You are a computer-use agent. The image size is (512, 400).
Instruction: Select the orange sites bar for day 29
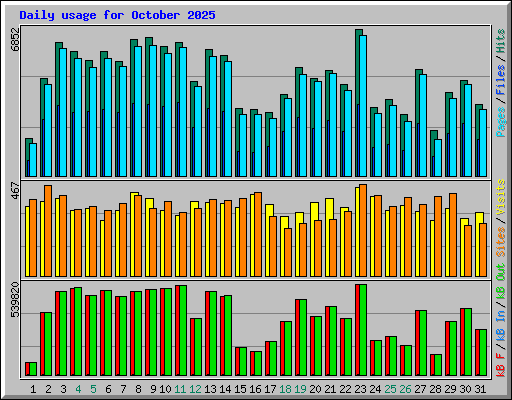pyautogui.click(x=453, y=235)
